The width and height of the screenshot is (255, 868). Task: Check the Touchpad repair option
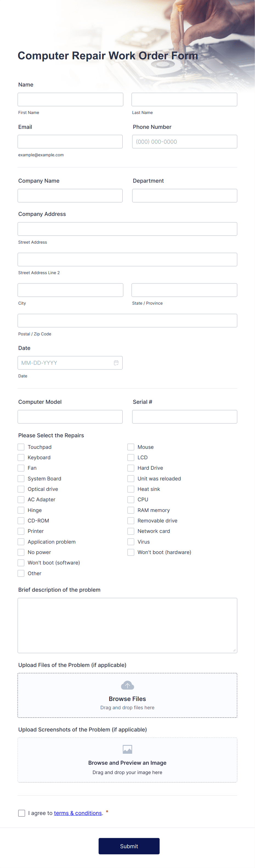pos(21,447)
